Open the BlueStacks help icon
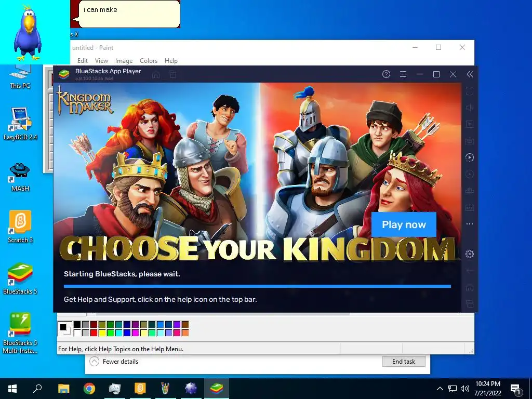 (386, 74)
